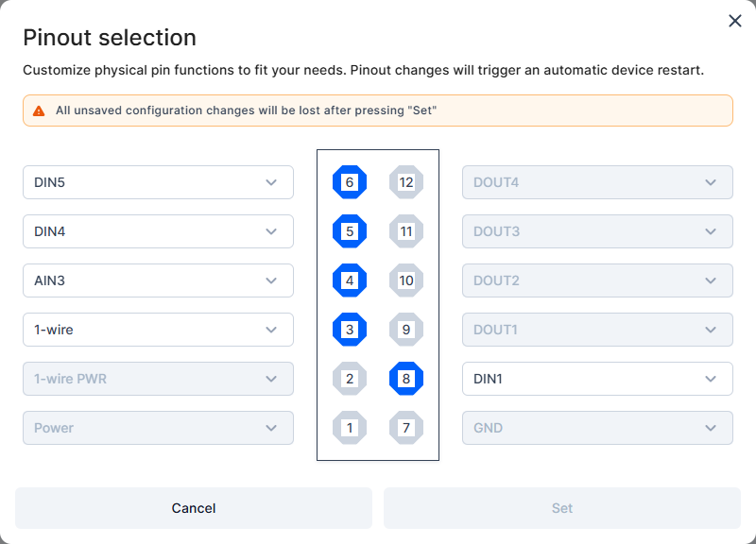Click gray pin 11 in diagram
This screenshot has height=544, width=756.
pyautogui.click(x=406, y=231)
